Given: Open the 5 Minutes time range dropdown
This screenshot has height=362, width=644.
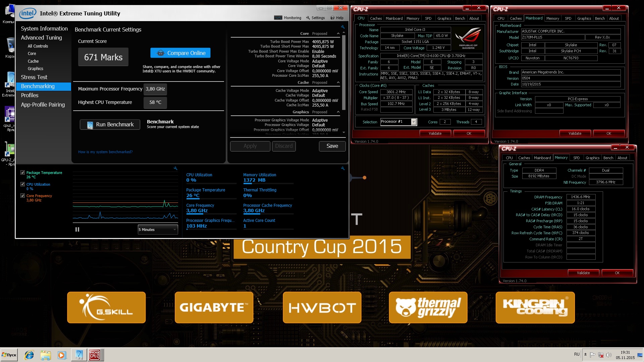Looking at the screenshot, I should pyautogui.click(x=158, y=230).
